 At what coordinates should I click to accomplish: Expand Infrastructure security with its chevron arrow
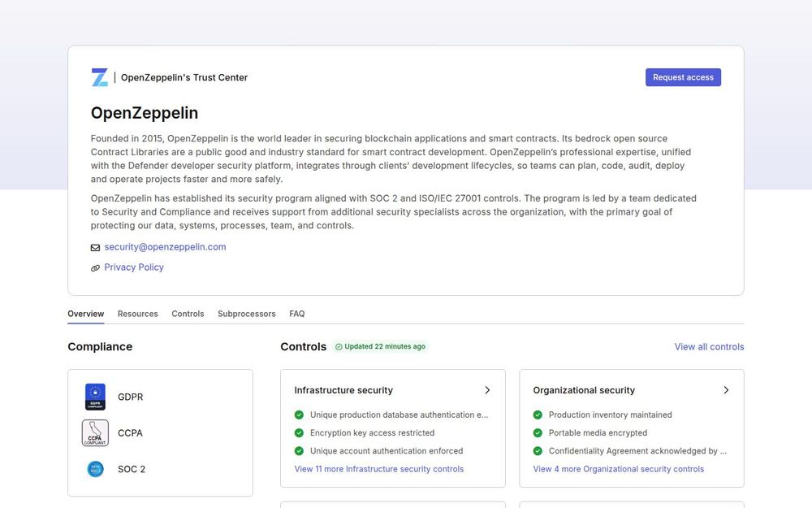487,390
